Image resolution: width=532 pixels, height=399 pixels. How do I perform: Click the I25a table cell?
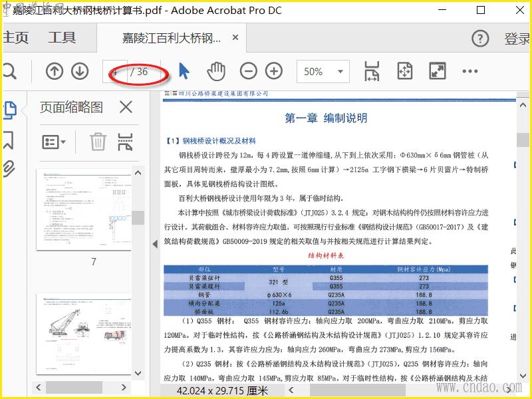(279, 303)
